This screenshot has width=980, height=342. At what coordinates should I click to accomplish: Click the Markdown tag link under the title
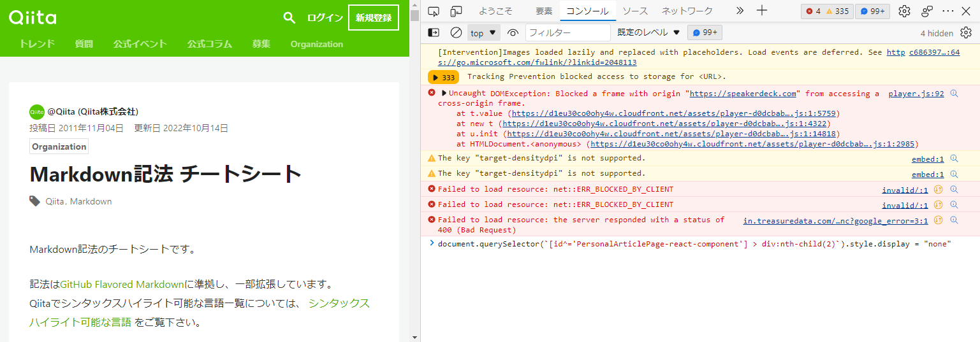point(91,201)
